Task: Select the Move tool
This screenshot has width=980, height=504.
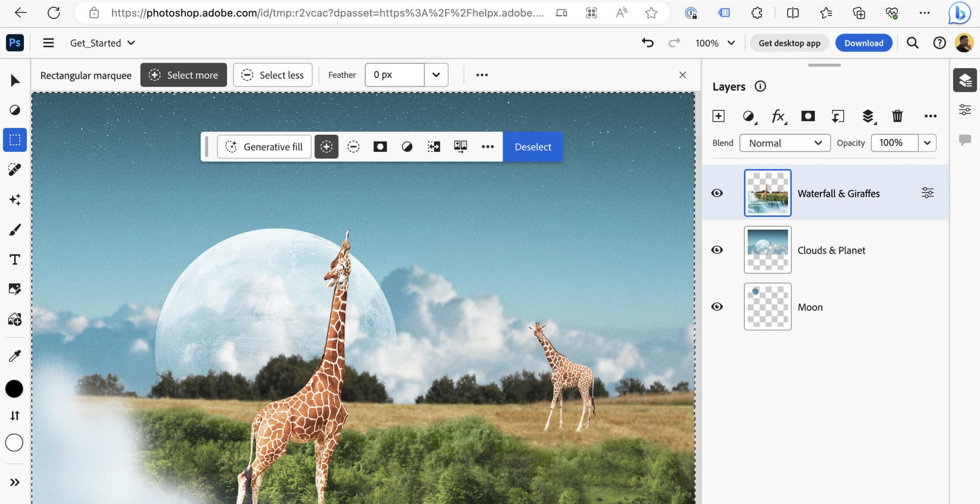Action: 15,80
